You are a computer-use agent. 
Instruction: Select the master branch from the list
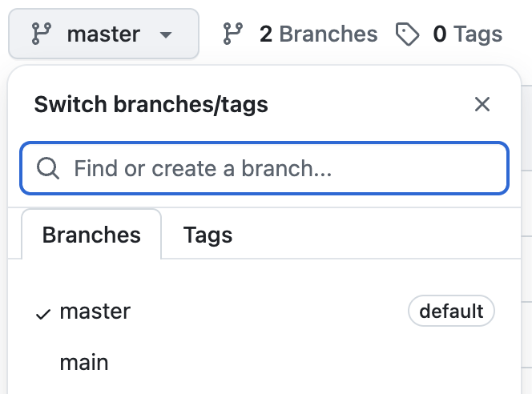[95, 312]
